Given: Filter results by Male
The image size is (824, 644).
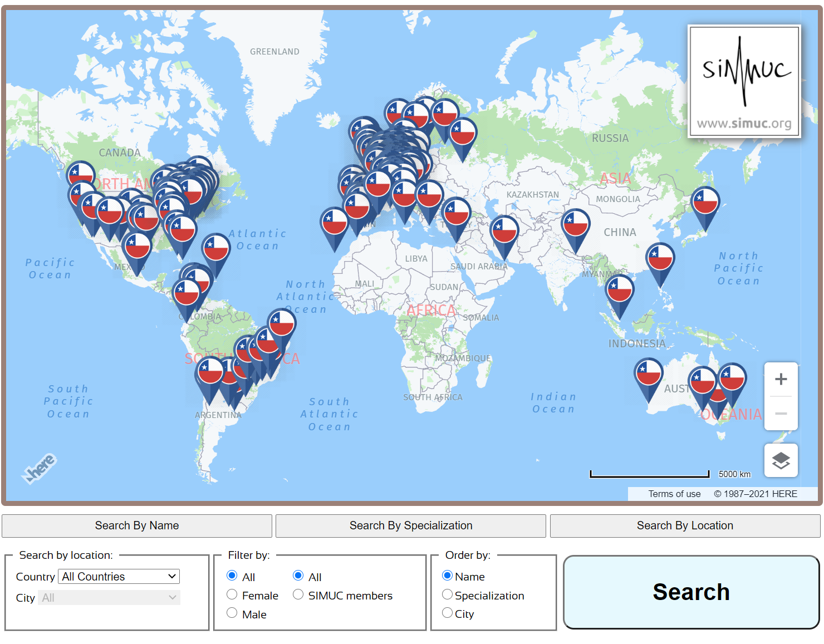Looking at the screenshot, I should pyautogui.click(x=232, y=613).
